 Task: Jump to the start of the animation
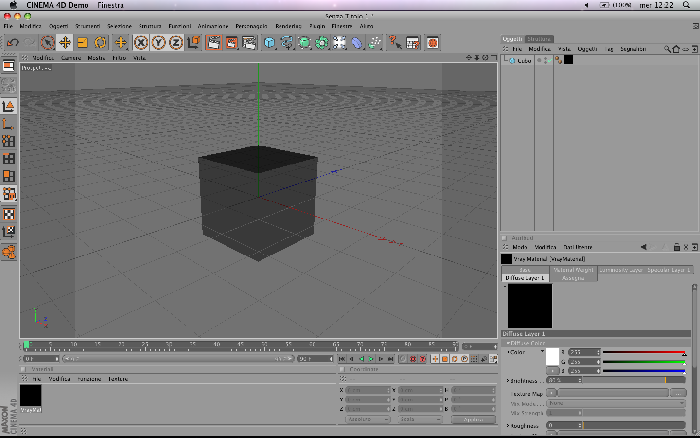click(x=342, y=359)
